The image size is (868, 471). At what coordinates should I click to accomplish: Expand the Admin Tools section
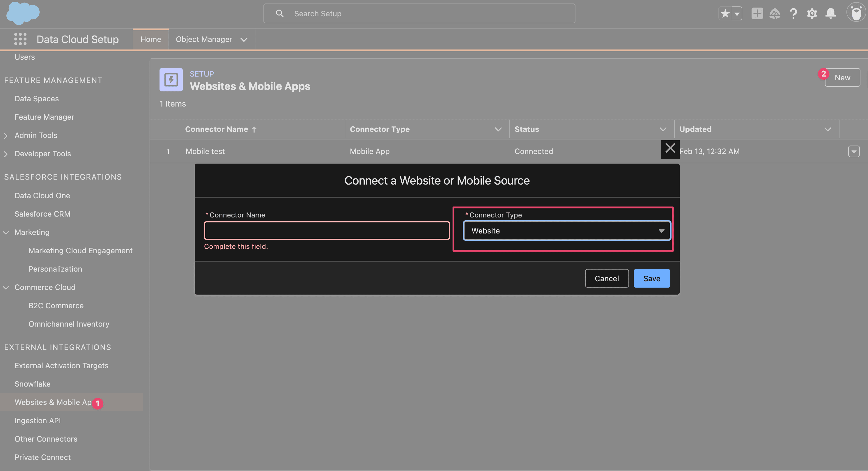pyautogui.click(x=6, y=135)
